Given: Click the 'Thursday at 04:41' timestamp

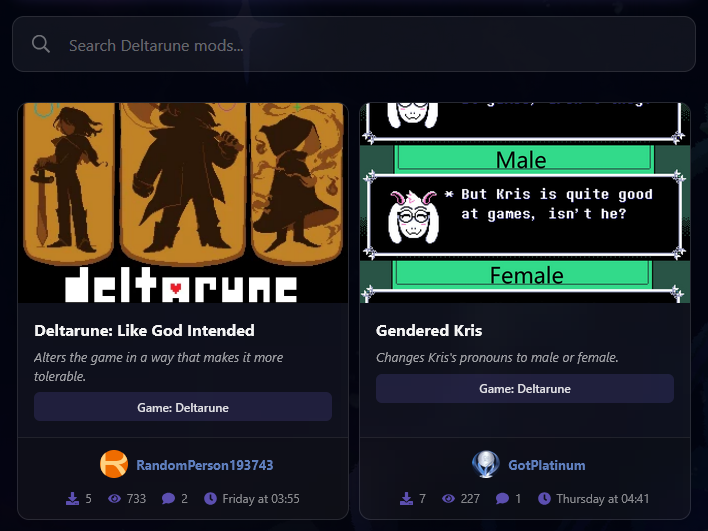Looking at the screenshot, I should pos(602,498).
